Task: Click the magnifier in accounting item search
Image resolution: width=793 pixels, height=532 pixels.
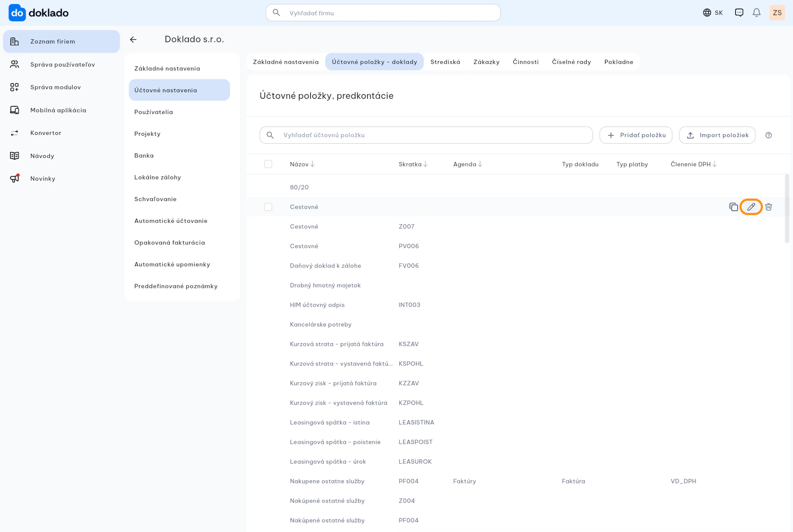Action: 270,135
